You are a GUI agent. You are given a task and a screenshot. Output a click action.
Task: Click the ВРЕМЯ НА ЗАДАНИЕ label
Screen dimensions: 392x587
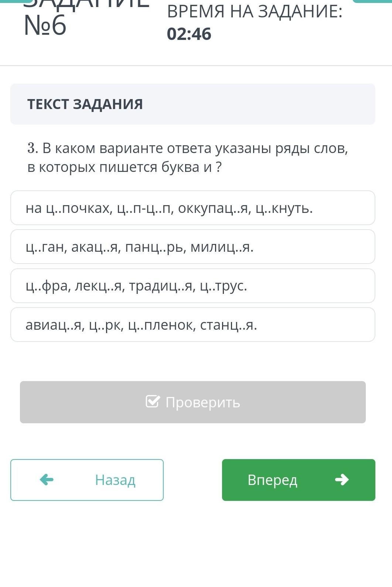[x=255, y=11]
